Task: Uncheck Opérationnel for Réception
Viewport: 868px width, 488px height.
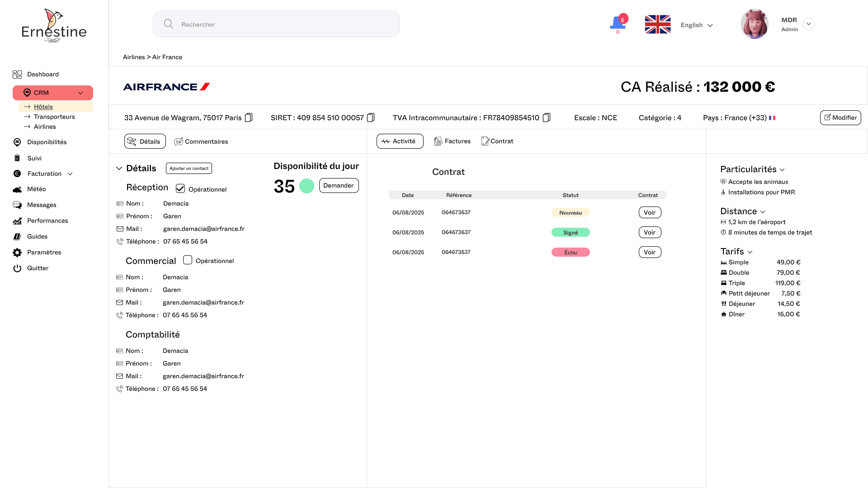Action: (x=180, y=188)
